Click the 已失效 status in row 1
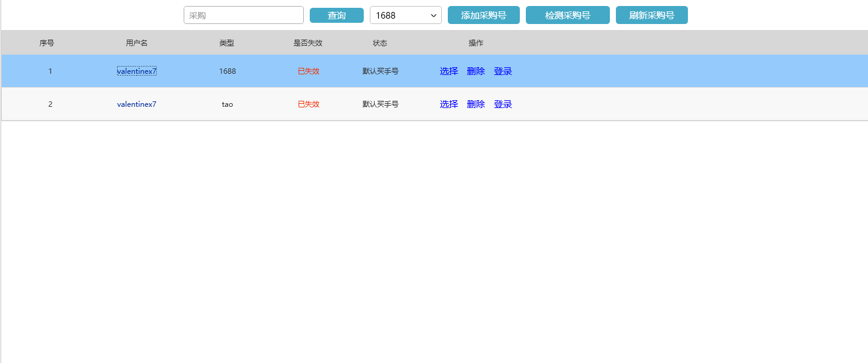 [x=308, y=71]
